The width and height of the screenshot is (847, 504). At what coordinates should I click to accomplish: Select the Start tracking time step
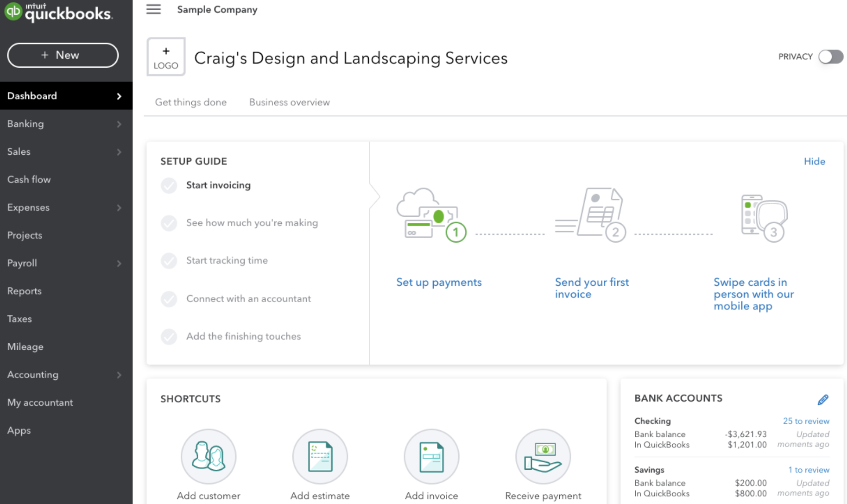227,260
